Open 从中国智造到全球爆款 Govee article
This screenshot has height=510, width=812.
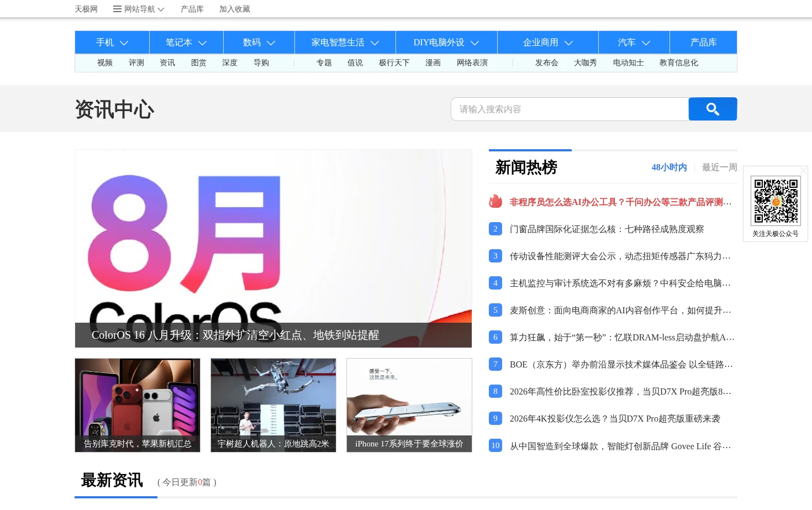tap(621, 446)
